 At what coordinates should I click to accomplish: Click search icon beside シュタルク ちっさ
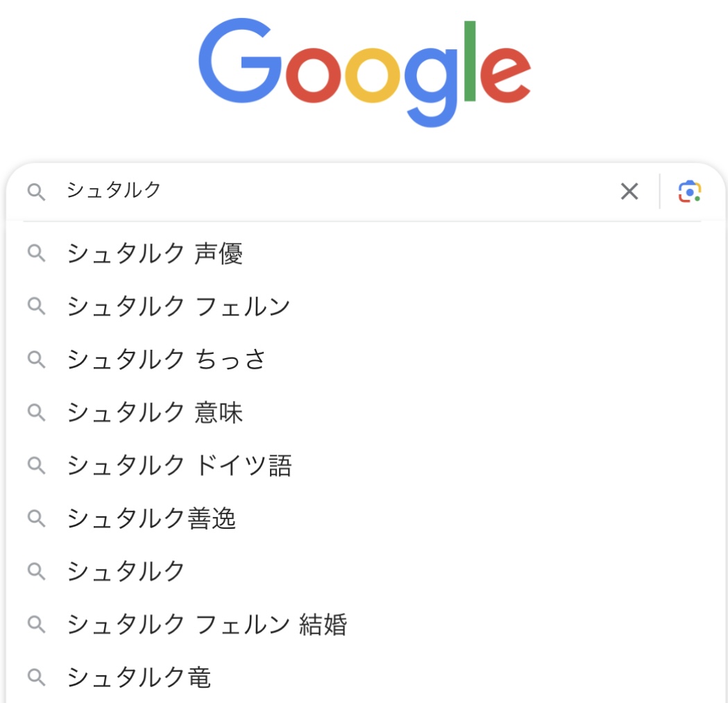tap(36, 359)
